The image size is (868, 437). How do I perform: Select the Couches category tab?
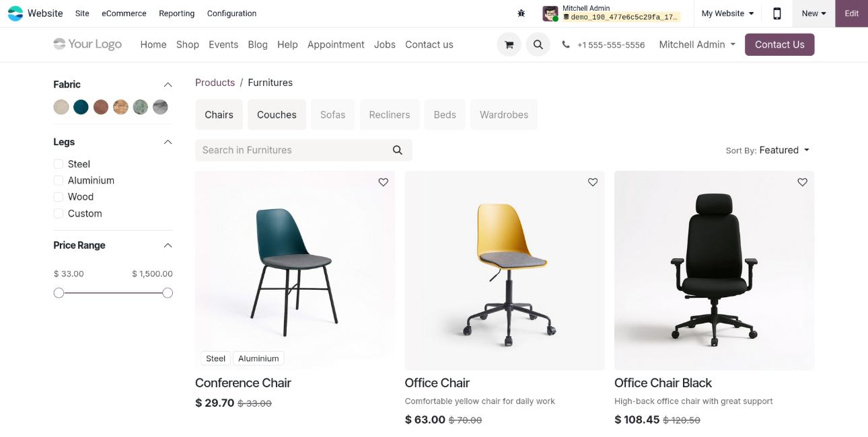(x=277, y=115)
